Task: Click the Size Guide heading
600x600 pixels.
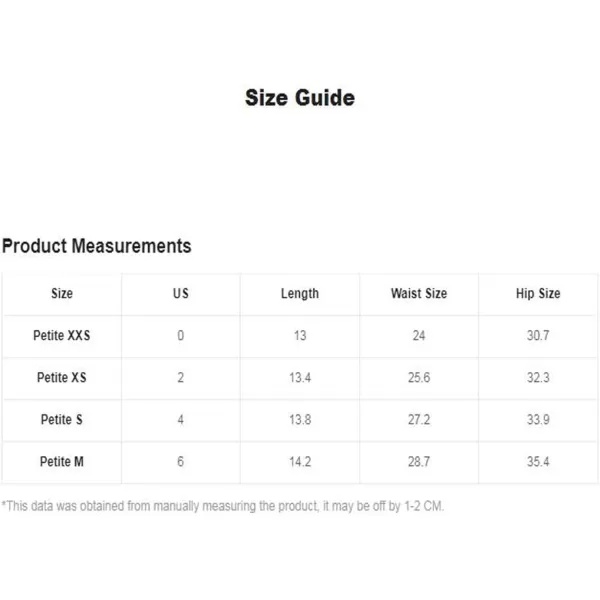Action: [300, 98]
